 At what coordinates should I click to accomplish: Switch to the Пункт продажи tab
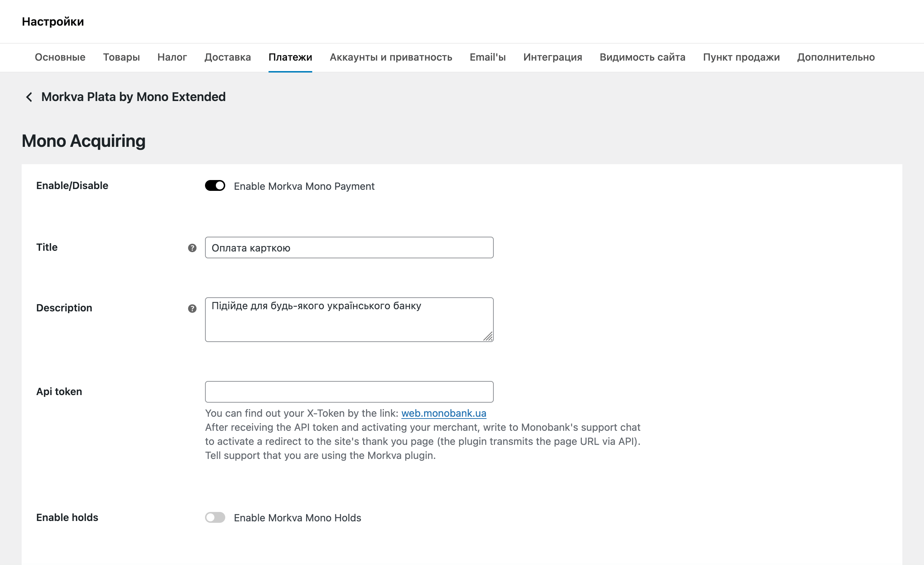pyautogui.click(x=741, y=57)
